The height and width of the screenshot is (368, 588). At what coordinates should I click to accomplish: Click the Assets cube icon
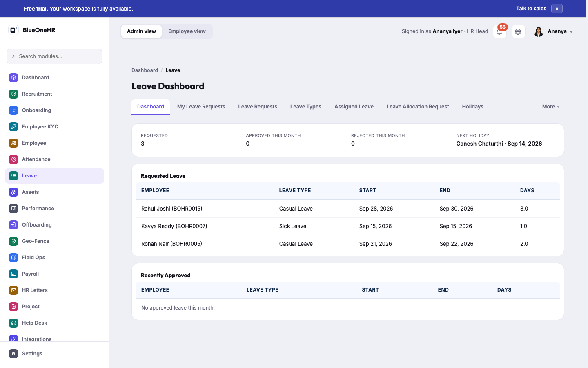(x=13, y=192)
